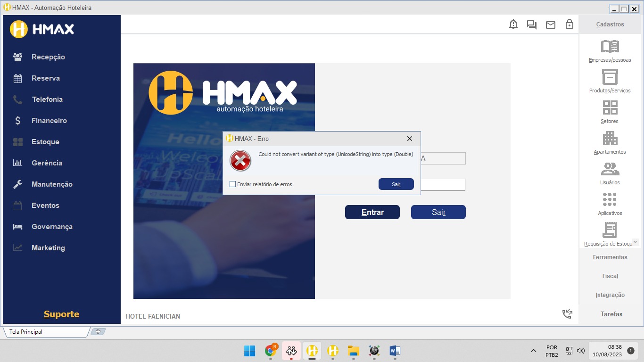Open the Recepção menu

[x=48, y=57]
